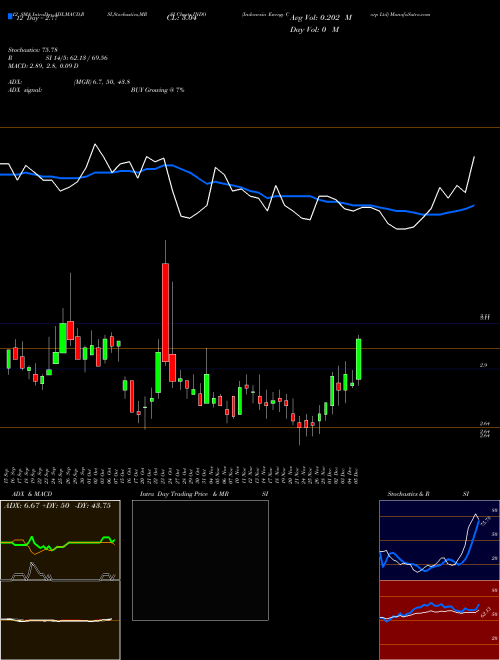The width and height of the screenshot is (500, 660).
Task: Click the 'SI 14/3: 62.13 / 69.56' value
Action: point(77,58)
